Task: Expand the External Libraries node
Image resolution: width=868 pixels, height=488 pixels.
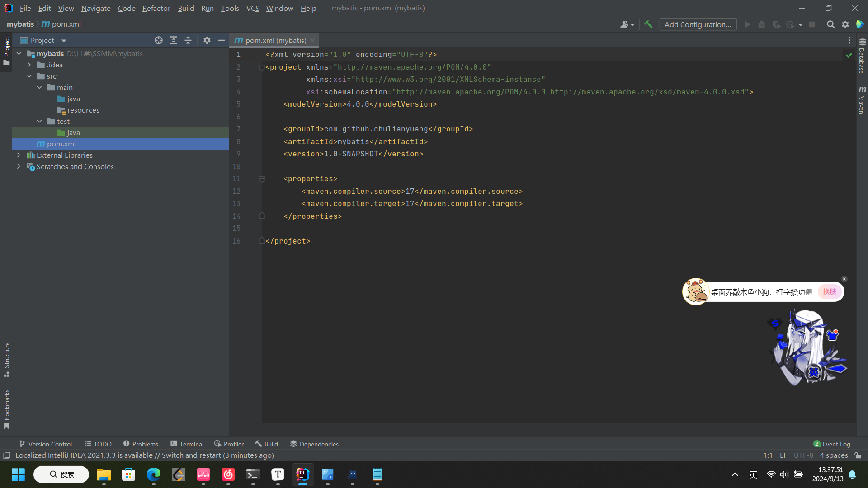Action: click(19, 155)
